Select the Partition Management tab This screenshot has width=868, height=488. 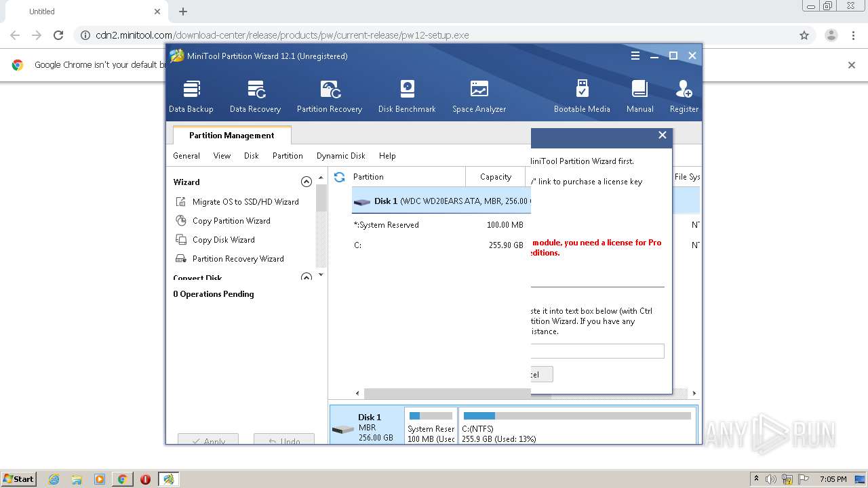pyautogui.click(x=232, y=136)
